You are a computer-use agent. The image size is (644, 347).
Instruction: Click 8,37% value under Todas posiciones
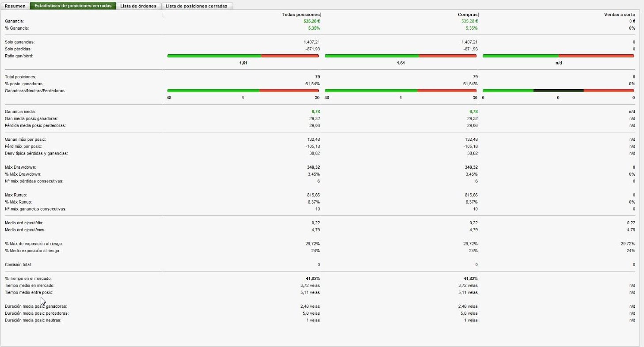point(314,202)
